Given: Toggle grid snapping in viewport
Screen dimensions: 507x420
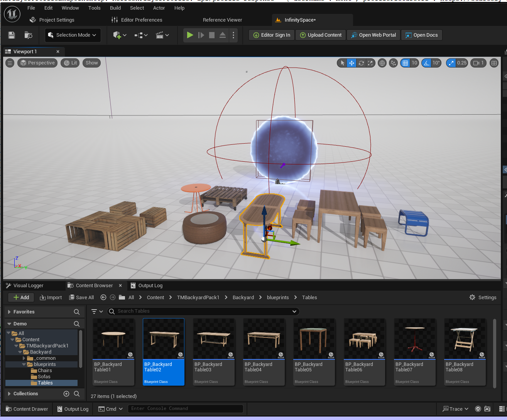Looking at the screenshot, I should [405, 63].
